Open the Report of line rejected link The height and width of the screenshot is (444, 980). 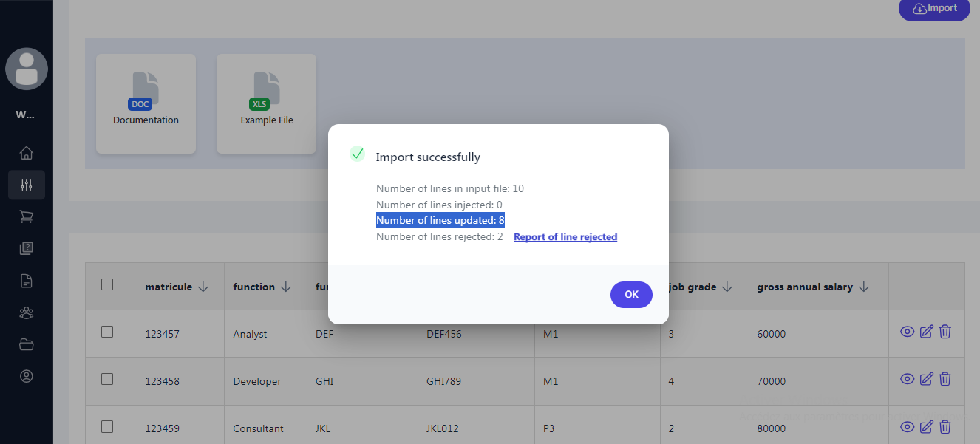tap(565, 237)
